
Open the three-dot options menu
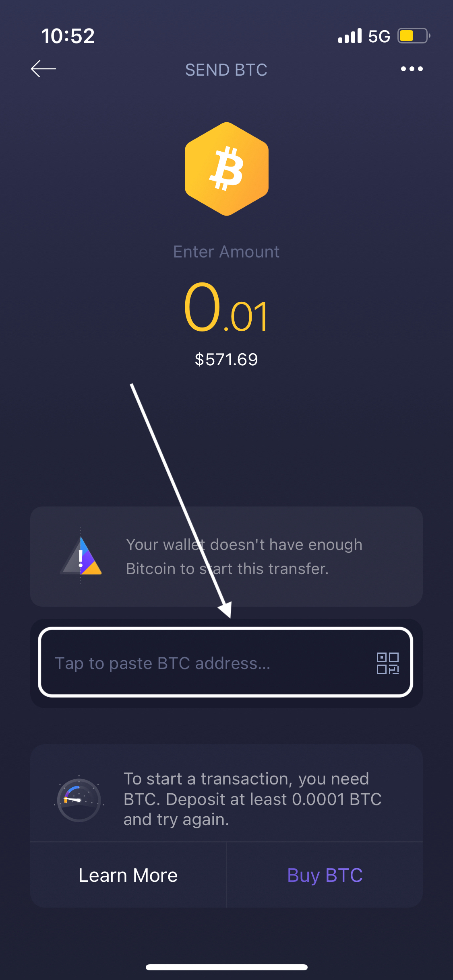(412, 69)
